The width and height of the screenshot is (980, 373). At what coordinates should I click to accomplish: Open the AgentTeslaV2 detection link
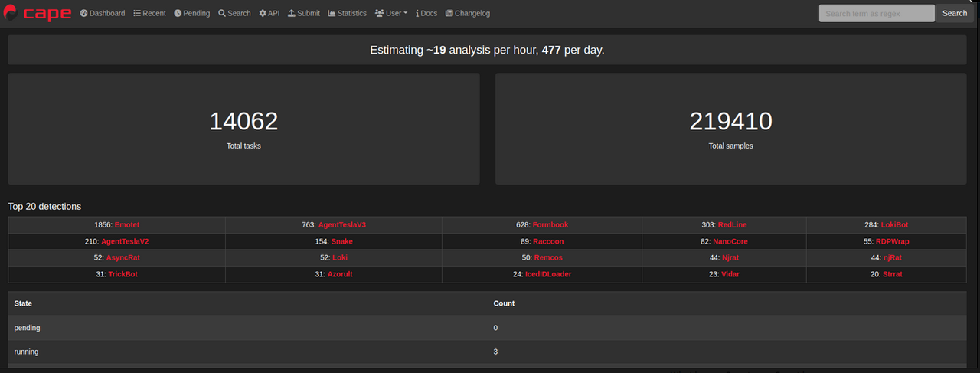pyautogui.click(x=125, y=241)
